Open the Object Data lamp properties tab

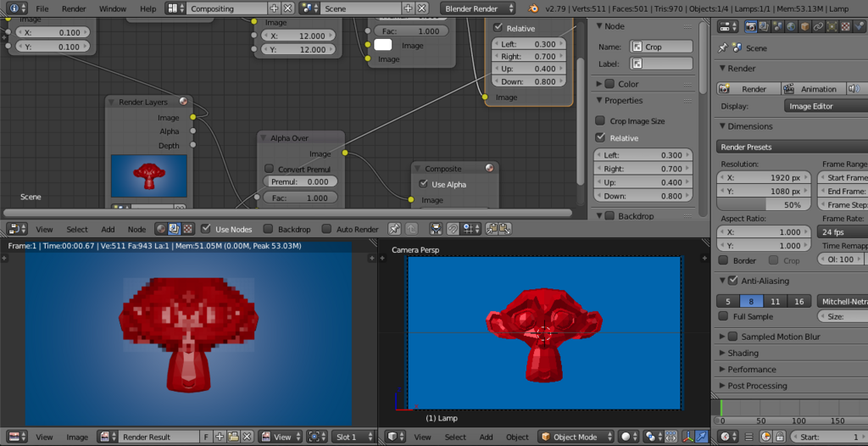(832, 26)
